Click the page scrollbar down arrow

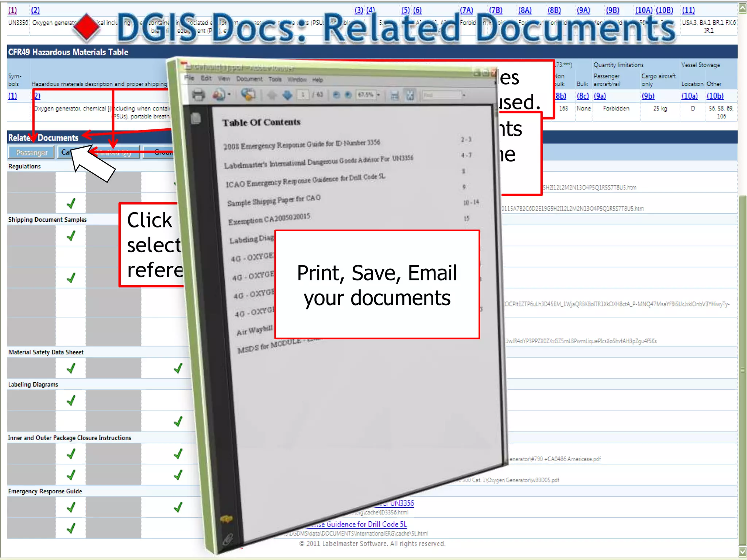[x=742, y=551]
